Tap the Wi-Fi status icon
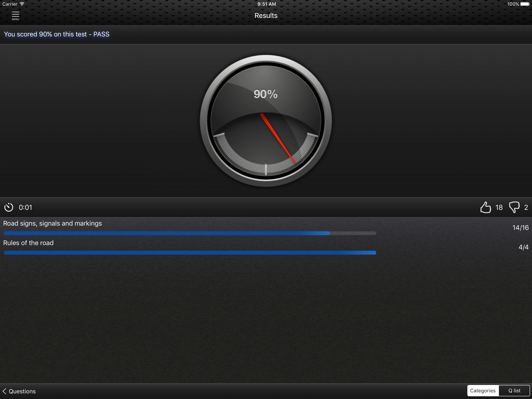 click(x=22, y=4)
